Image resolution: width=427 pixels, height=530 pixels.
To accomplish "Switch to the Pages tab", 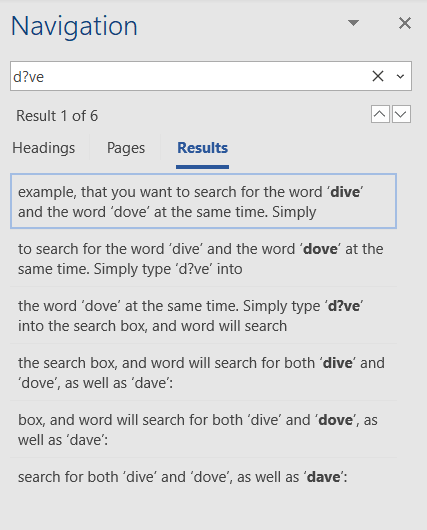I will coord(126,148).
